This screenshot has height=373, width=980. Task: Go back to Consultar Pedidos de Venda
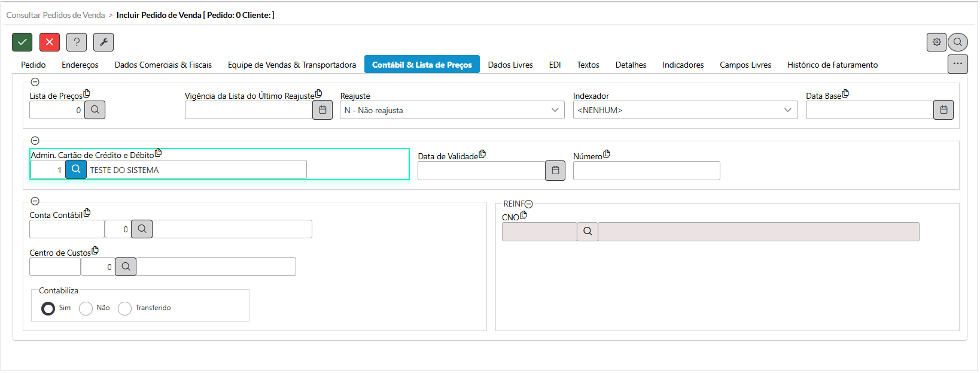tap(56, 15)
